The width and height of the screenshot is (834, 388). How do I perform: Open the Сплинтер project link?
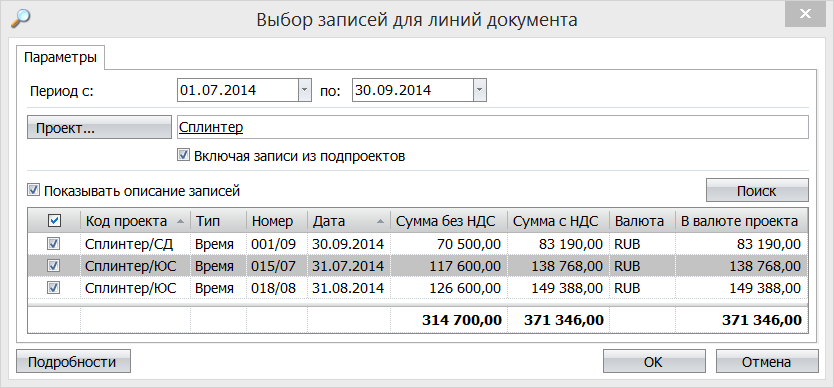[x=211, y=127]
